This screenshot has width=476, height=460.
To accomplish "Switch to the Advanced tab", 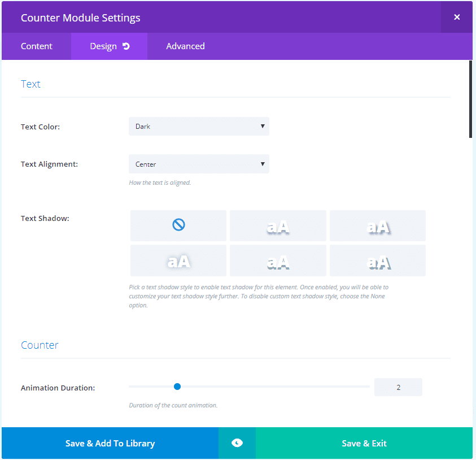I will (185, 46).
